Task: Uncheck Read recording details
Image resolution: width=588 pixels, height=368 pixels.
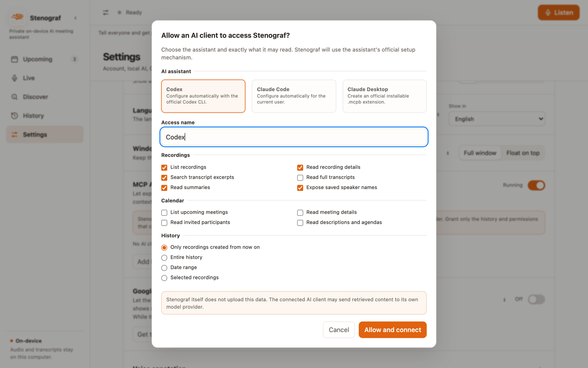Action: coord(300,167)
